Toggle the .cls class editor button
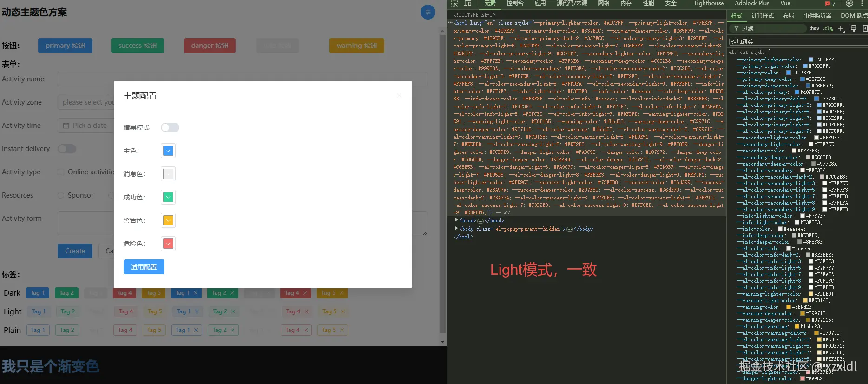 828,29
